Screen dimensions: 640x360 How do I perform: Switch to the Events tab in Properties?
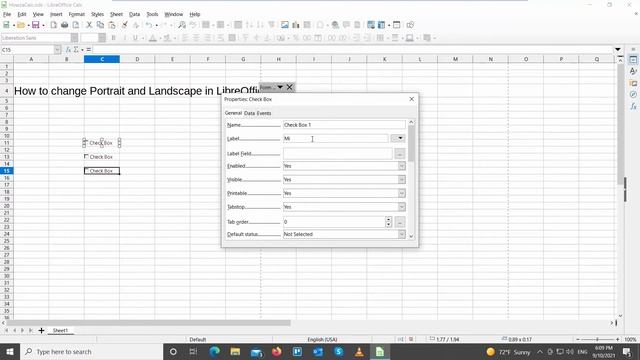click(264, 113)
